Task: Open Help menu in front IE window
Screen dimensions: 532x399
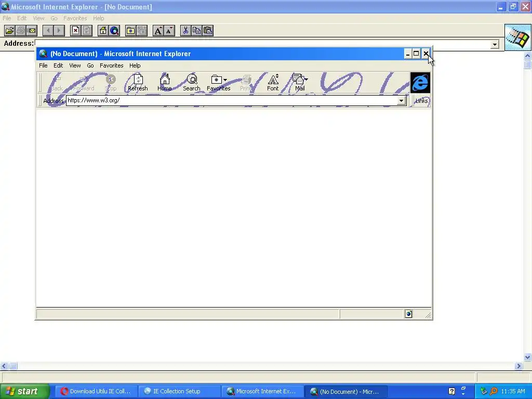Action: pos(135,65)
